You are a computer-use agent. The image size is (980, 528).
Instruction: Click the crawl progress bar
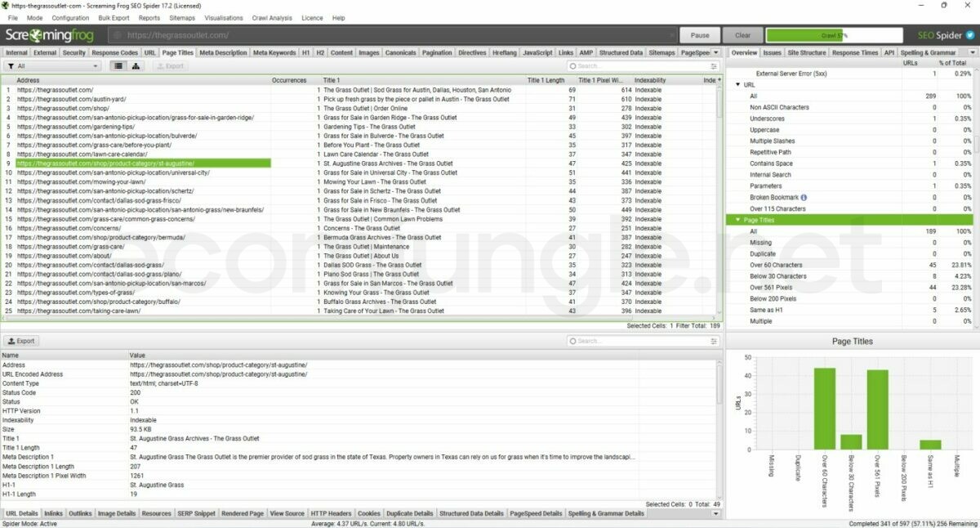(834, 36)
